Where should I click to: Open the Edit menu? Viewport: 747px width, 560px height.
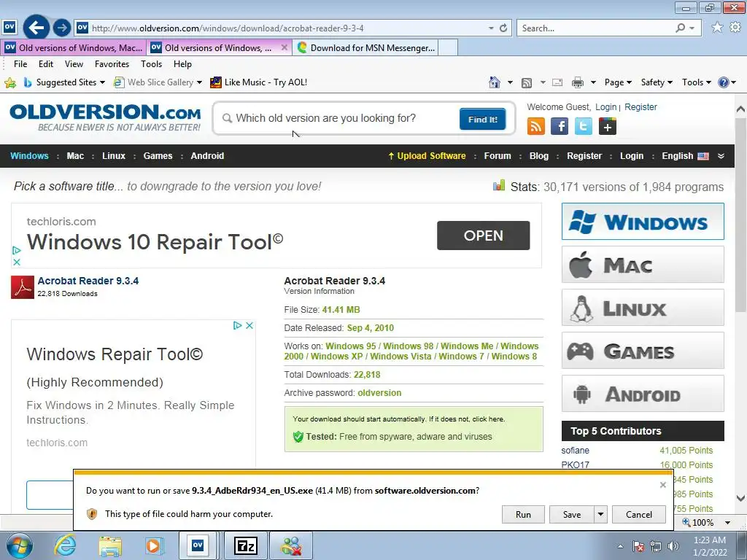(46, 64)
